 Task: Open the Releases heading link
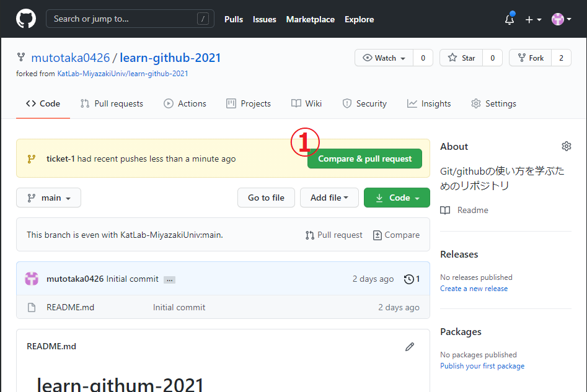click(459, 255)
